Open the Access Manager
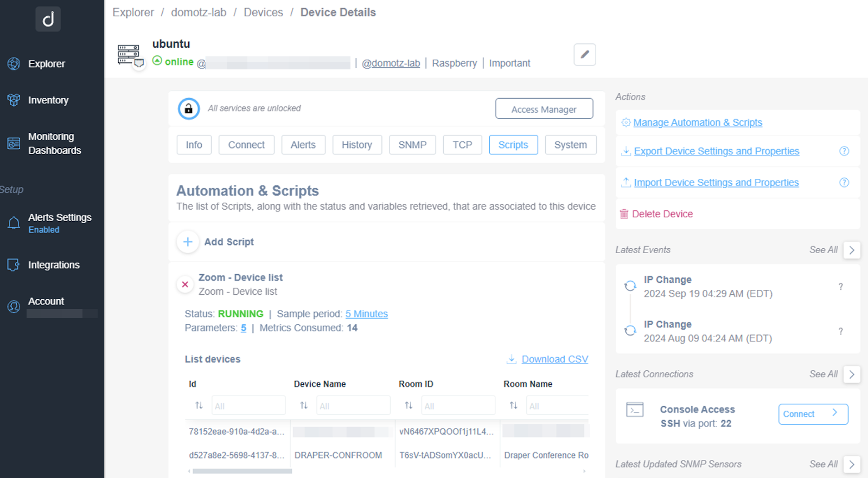Image resolution: width=868 pixels, height=478 pixels. (x=544, y=109)
